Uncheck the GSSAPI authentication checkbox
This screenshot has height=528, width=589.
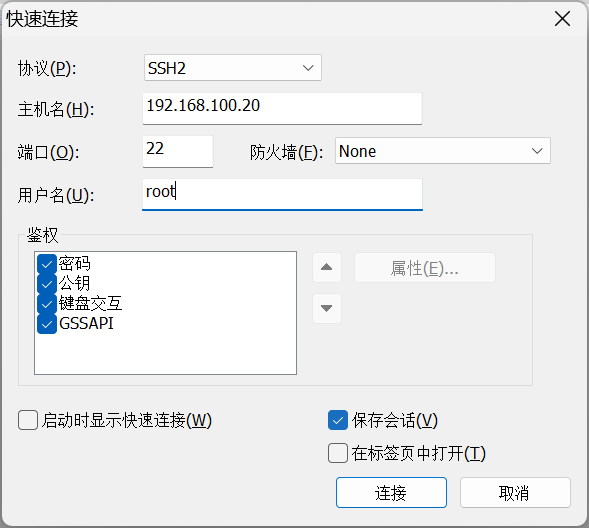point(47,324)
